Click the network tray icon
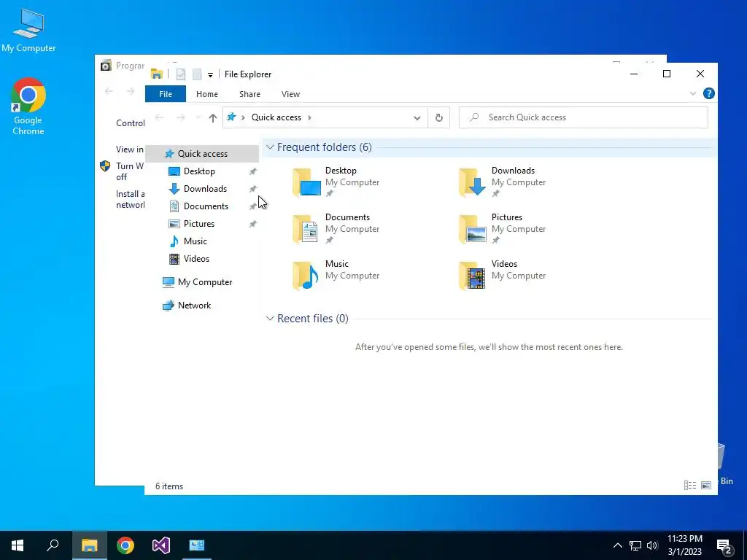Image resolution: width=747 pixels, height=560 pixels. point(635,545)
